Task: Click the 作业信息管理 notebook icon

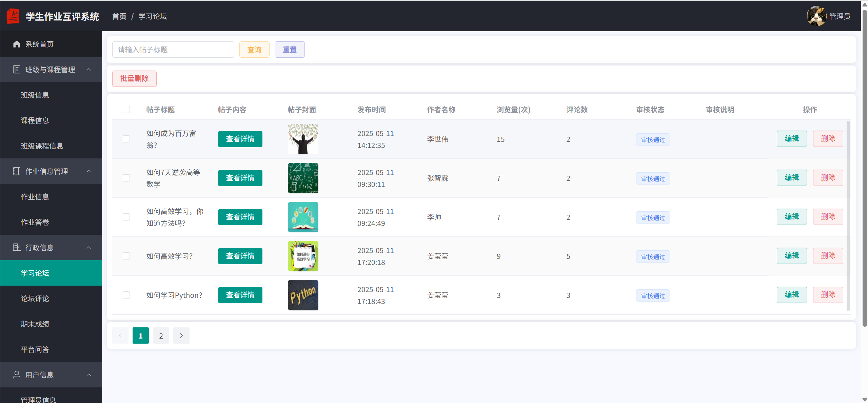Action: point(17,171)
